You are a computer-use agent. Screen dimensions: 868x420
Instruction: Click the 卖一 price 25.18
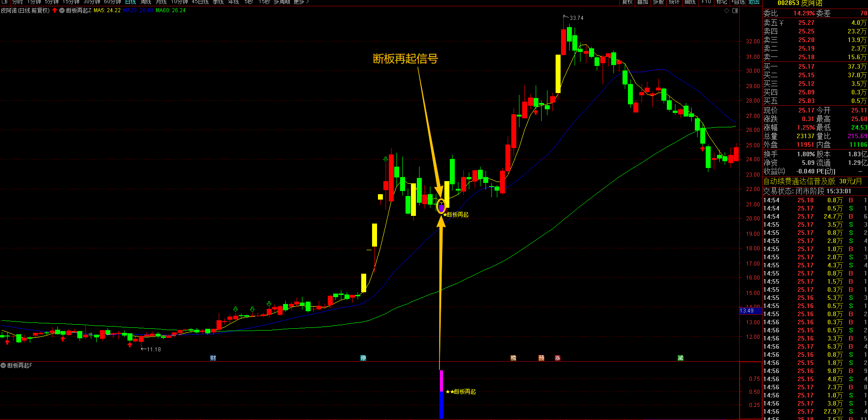click(x=806, y=57)
